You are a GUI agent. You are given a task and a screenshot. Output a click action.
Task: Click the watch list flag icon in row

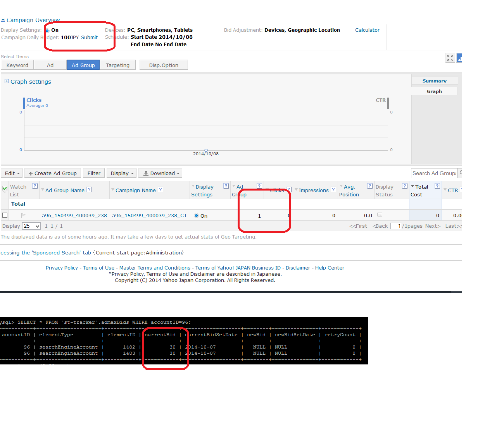23,215
